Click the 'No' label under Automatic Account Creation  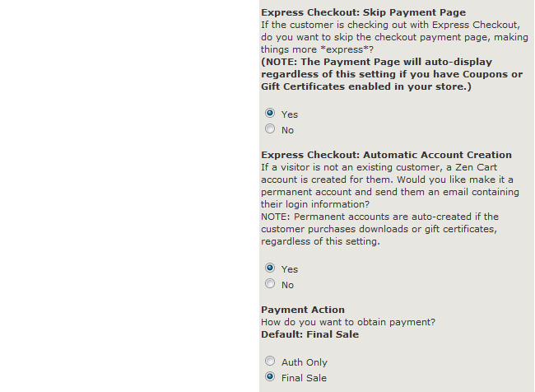coord(287,285)
